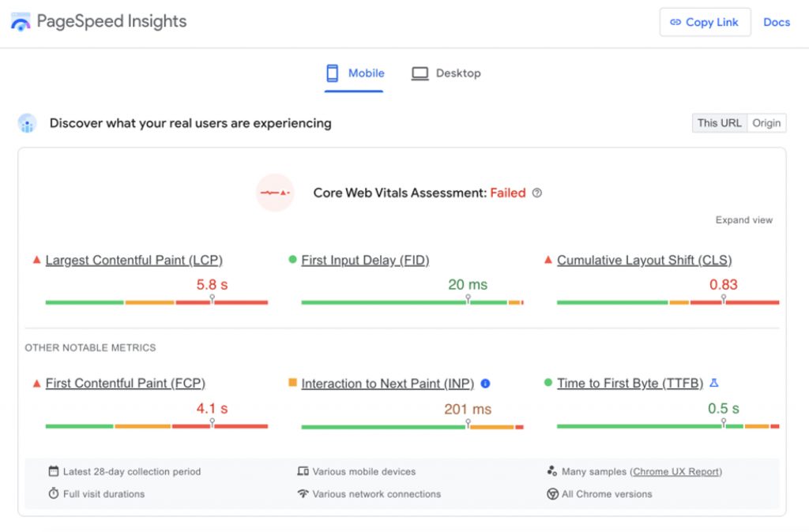The image size is (809, 532).
Task: Click the orange square next to INP
Action: click(292, 383)
